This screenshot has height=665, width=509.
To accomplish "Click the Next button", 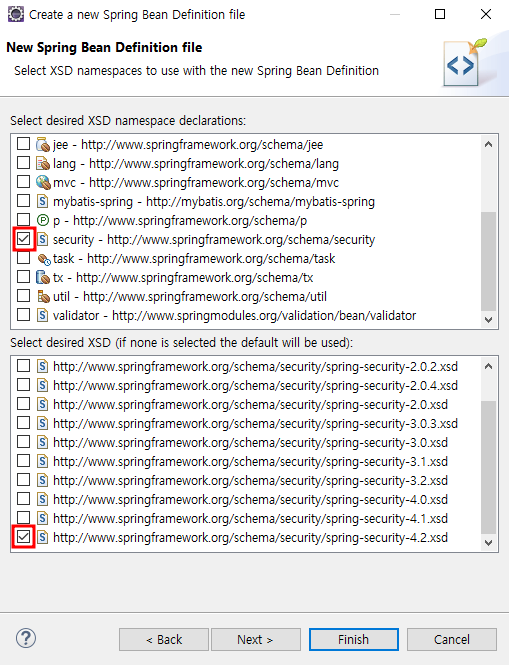I will (256, 640).
